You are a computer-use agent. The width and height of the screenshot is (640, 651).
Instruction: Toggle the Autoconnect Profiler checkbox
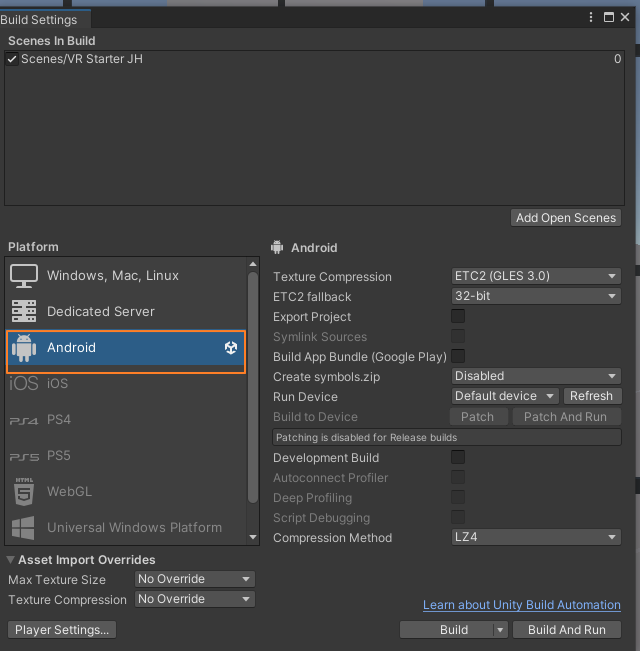click(458, 477)
